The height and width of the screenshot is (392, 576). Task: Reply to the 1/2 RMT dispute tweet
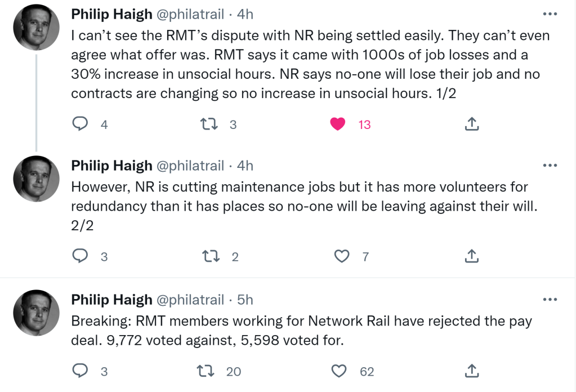coord(81,124)
